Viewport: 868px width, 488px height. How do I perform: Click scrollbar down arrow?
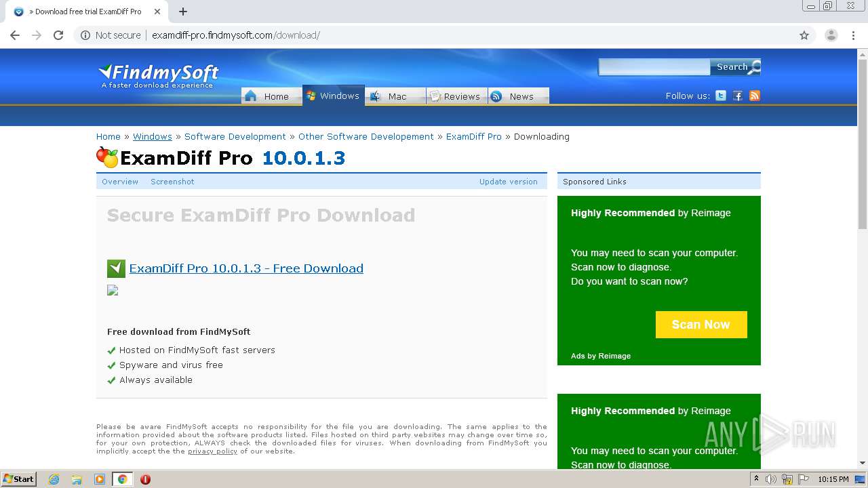coord(863,463)
